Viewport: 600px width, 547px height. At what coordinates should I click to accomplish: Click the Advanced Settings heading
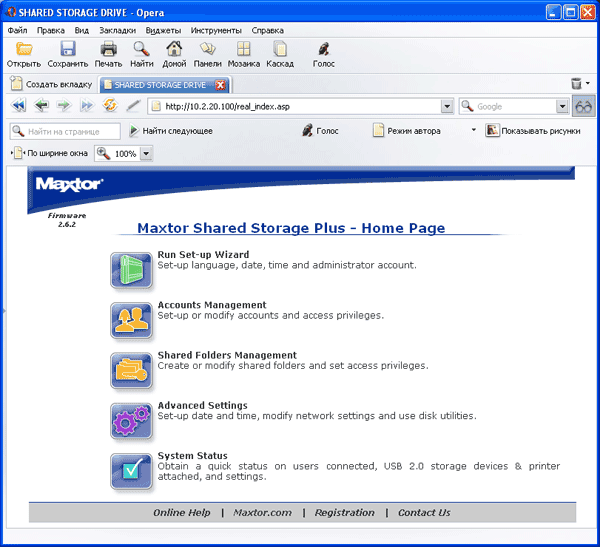[202, 405]
